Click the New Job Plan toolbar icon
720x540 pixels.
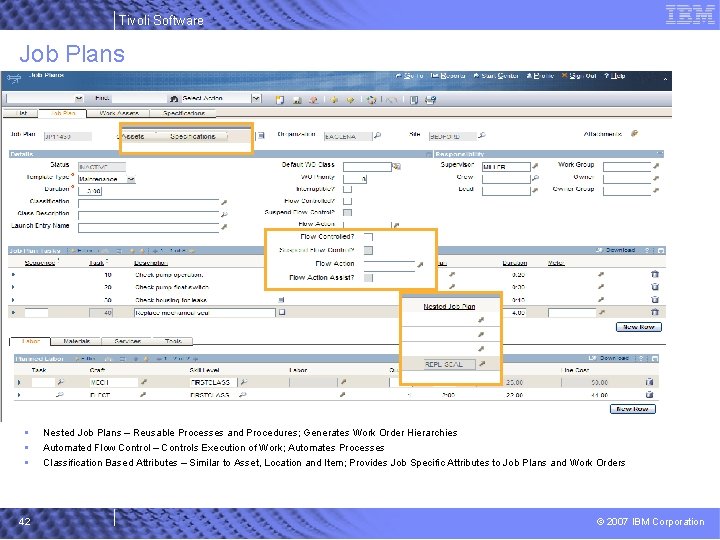(280, 100)
